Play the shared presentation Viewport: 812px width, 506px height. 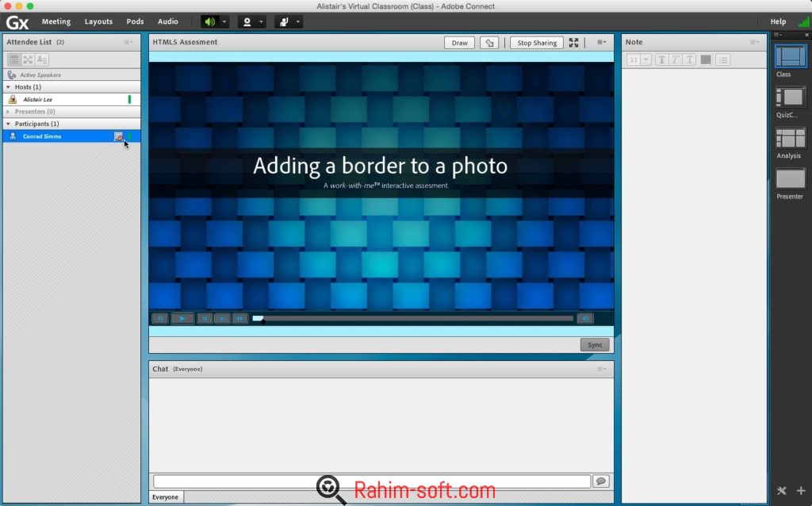[182, 319]
